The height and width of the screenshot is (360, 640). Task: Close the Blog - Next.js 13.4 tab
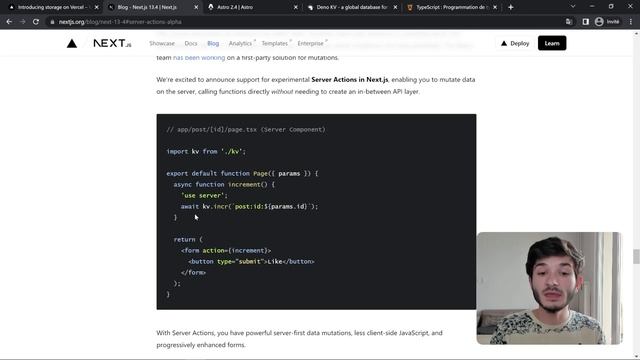[196, 7]
